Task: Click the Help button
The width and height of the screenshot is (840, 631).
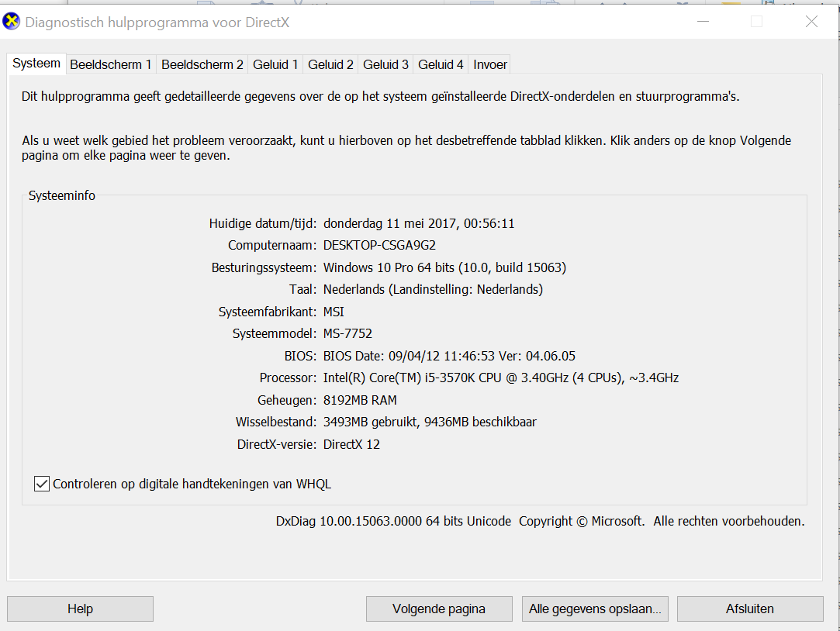Action: click(81, 609)
